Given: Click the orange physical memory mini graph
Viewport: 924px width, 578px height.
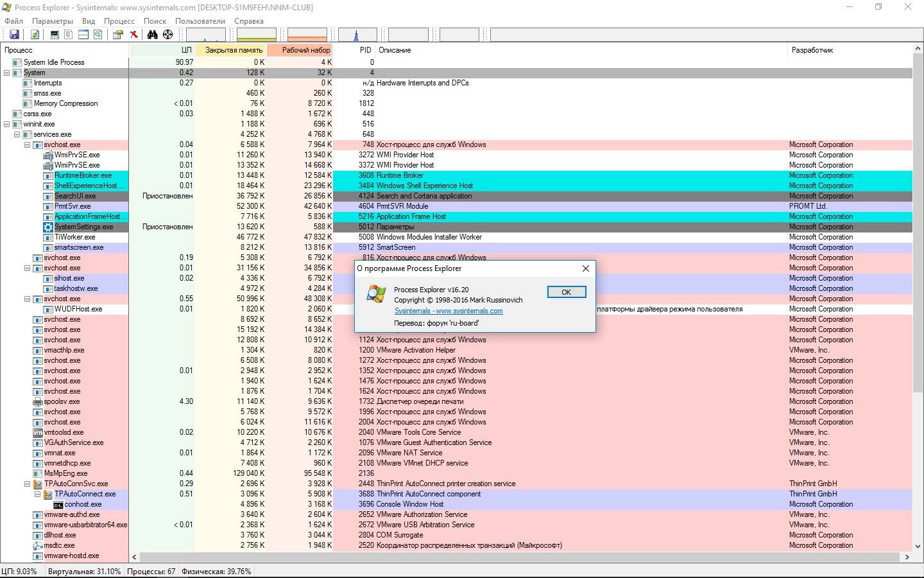Looking at the screenshot, I should (307, 35).
